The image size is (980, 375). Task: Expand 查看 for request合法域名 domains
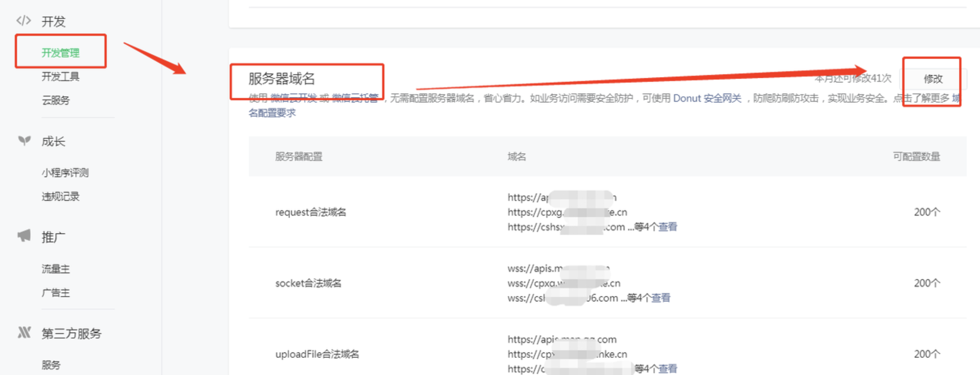coord(668,226)
